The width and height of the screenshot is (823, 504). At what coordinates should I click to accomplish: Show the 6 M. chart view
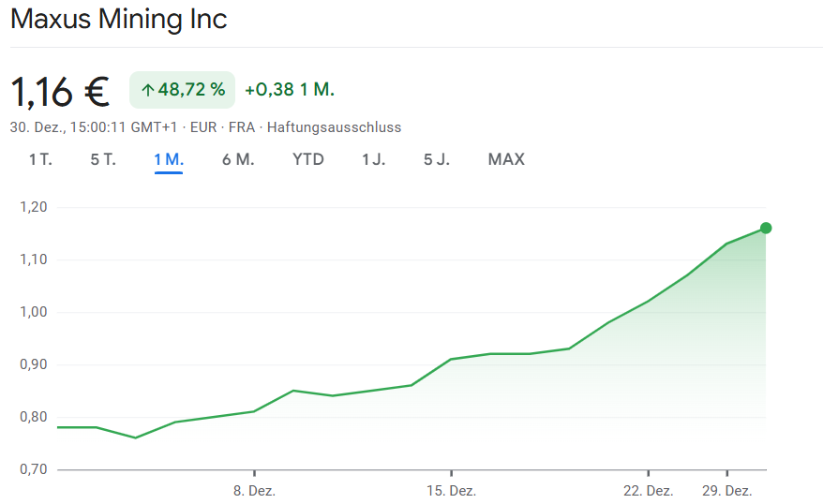(238, 159)
